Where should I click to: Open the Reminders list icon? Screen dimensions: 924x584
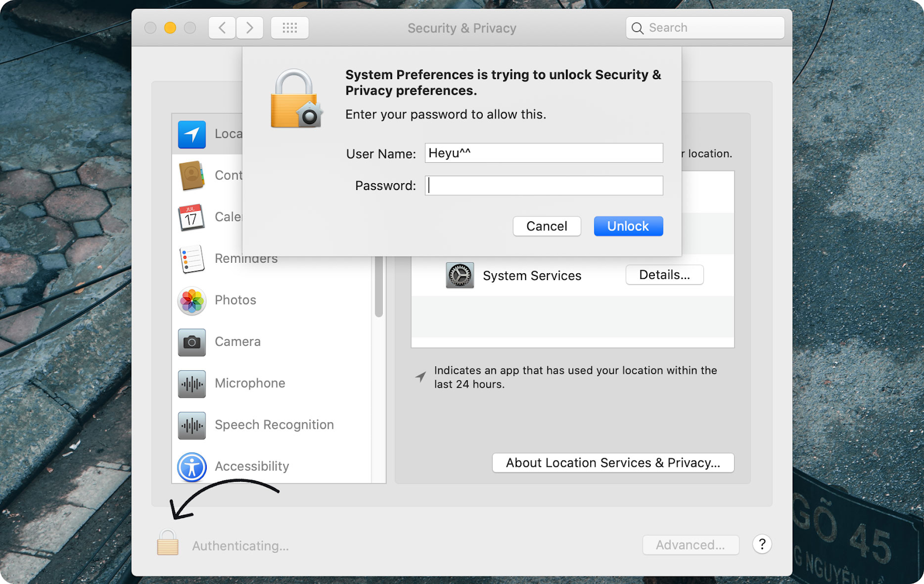[192, 259]
